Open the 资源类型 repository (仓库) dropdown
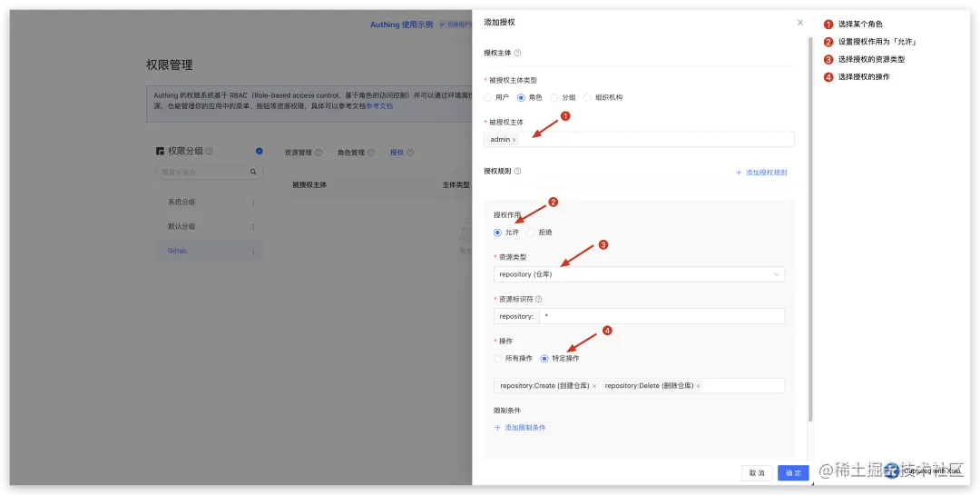This screenshot has height=495, width=980. pos(639,274)
